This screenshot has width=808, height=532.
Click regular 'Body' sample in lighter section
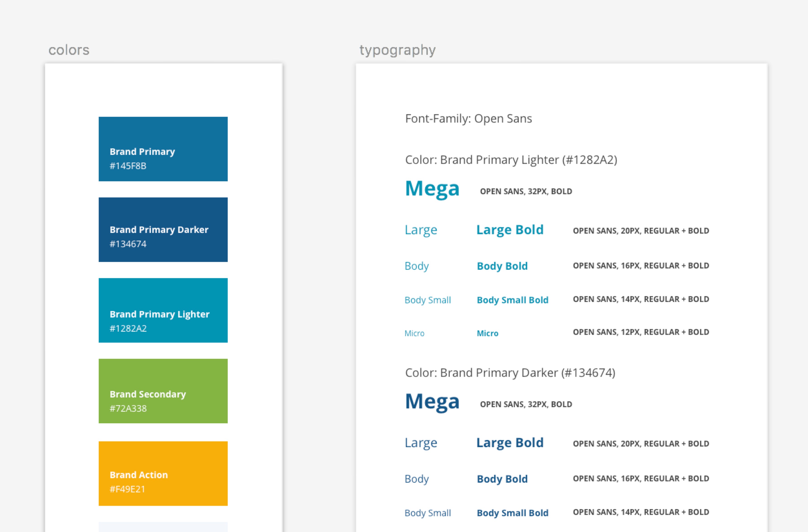(x=416, y=266)
